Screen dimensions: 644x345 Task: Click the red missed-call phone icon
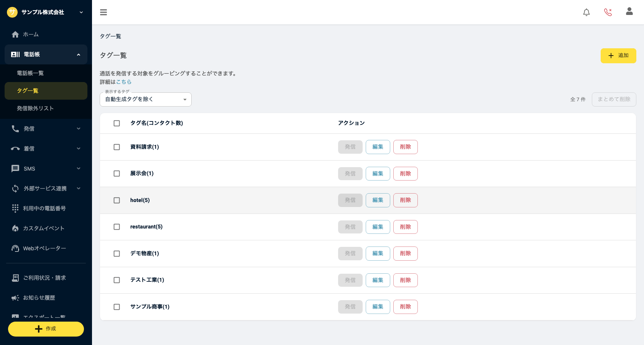(608, 12)
